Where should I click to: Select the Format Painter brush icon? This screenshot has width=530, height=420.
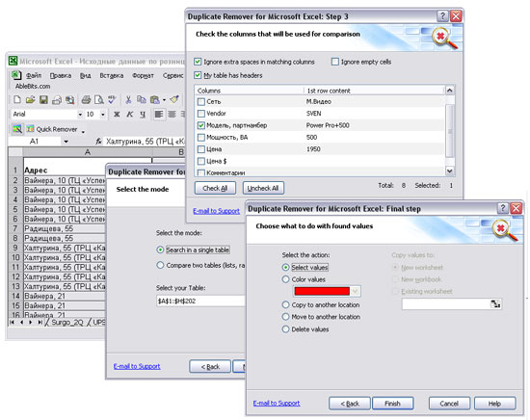point(174,99)
